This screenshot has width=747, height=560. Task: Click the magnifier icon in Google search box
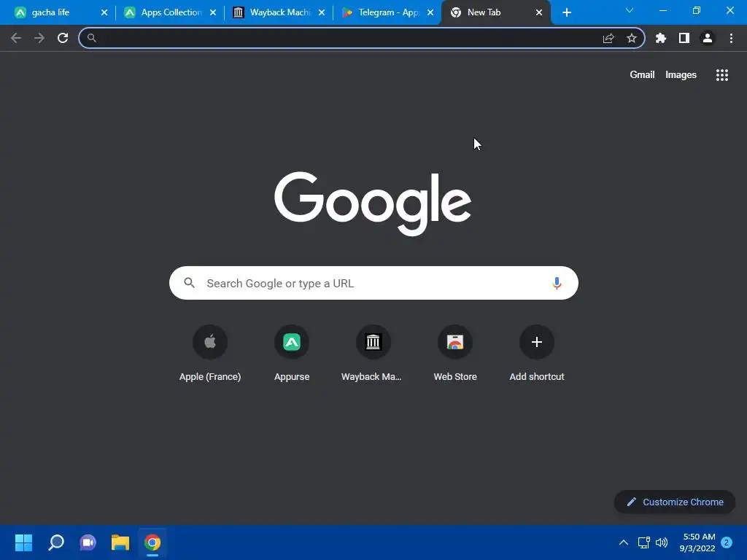189,283
